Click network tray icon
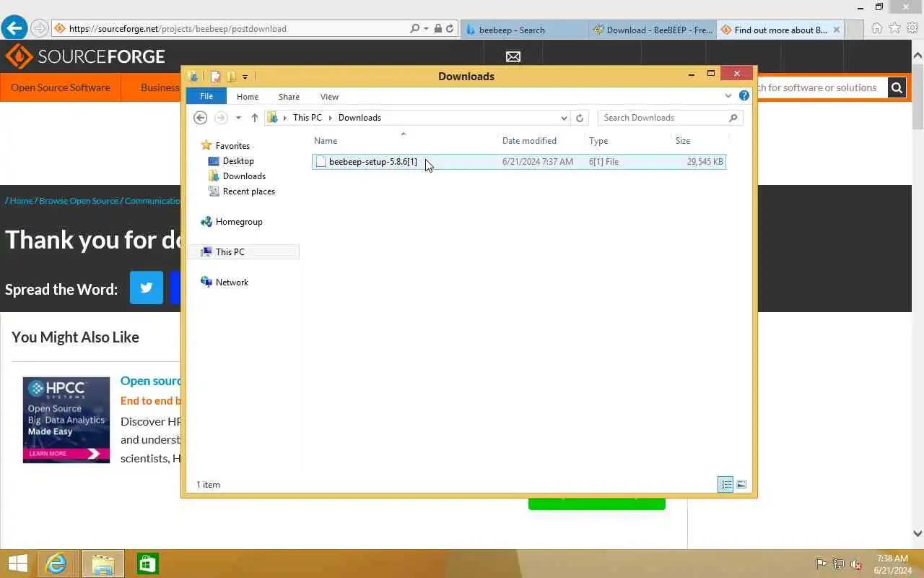Image resolution: width=924 pixels, height=578 pixels. coord(839,564)
